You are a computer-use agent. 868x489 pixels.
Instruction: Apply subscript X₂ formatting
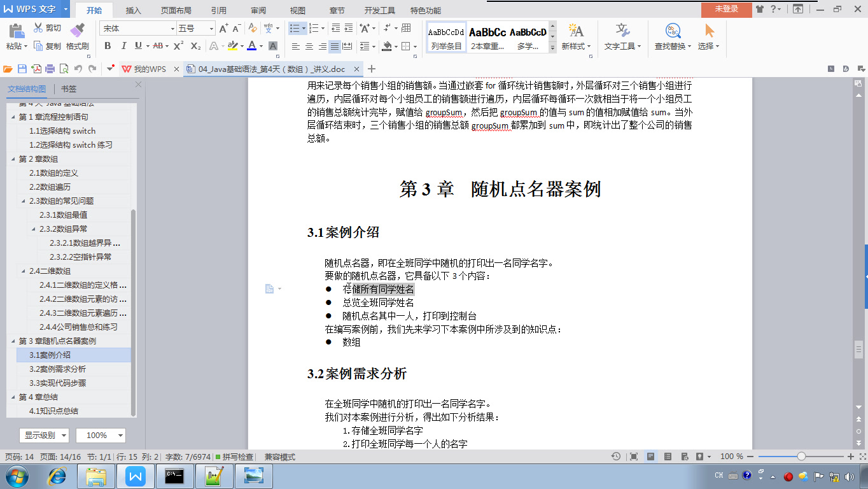click(x=195, y=46)
